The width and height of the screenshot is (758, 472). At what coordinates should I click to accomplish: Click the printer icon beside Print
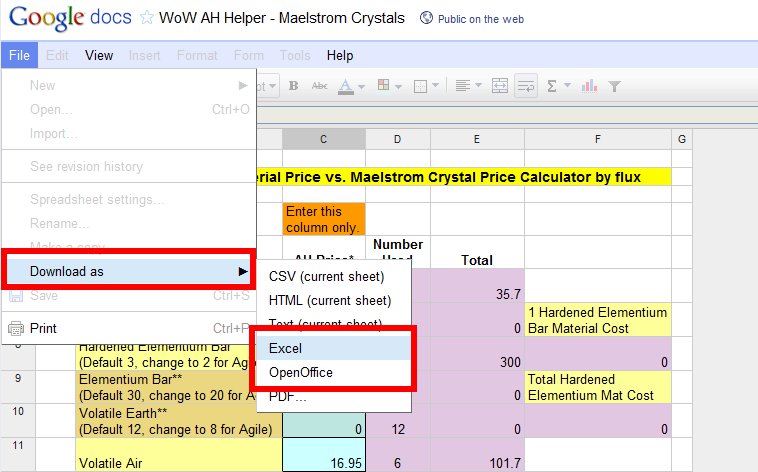point(16,329)
